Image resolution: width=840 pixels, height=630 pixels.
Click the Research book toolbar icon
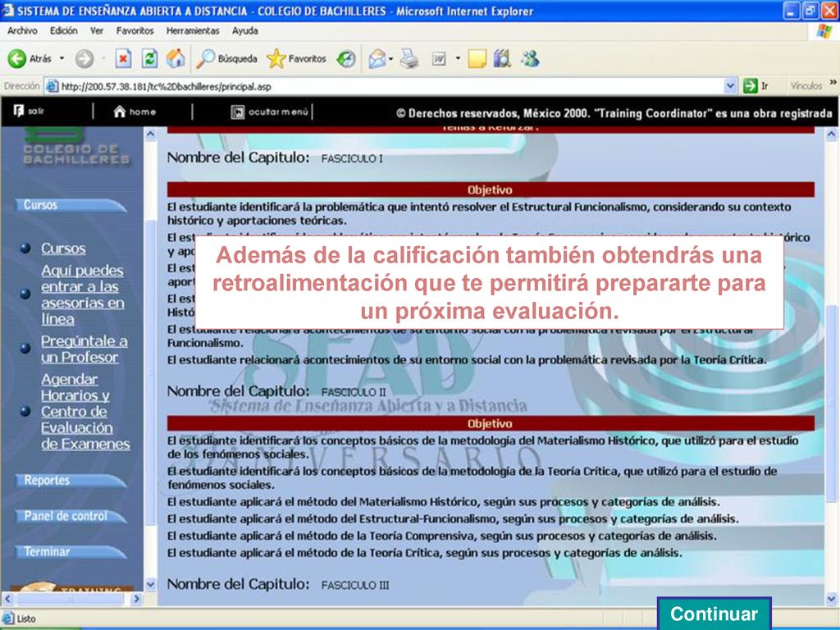[503, 58]
